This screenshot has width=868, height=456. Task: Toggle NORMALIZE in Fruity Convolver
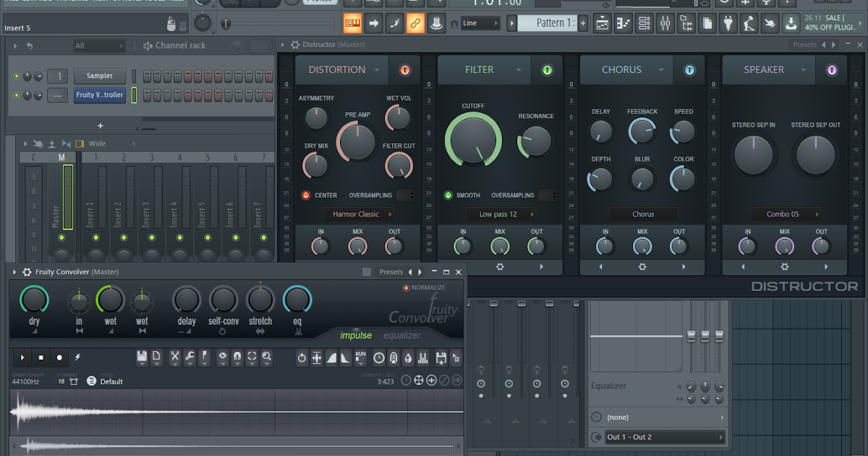(406, 288)
